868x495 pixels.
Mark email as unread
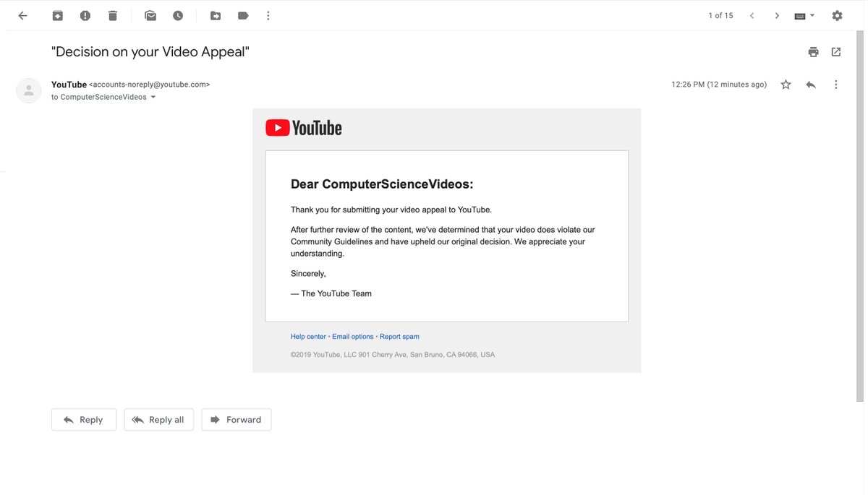click(x=150, y=16)
